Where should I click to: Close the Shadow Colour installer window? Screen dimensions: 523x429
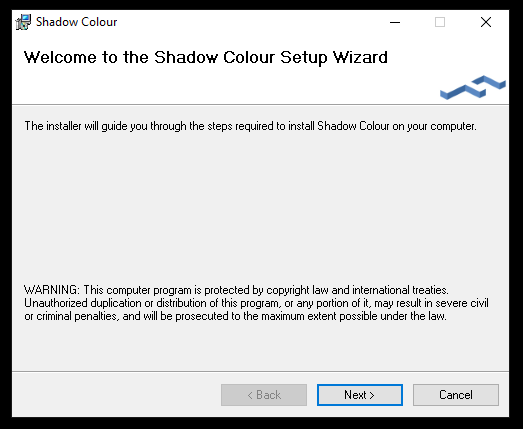point(486,22)
